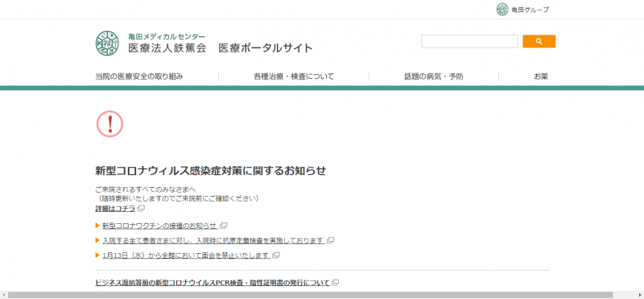644x299 pixels.
Task: Open 新型コロナワクチンの接種のお知らせ link
Action: coord(159,226)
